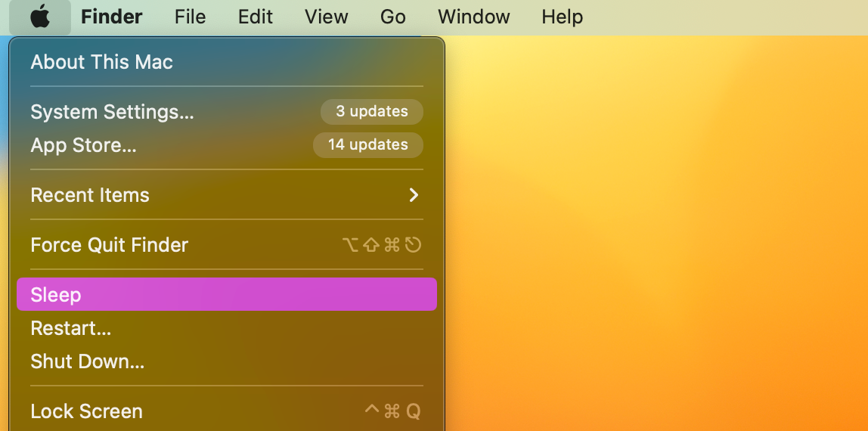Open the View menu
The image size is (868, 431).
[326, 17]
